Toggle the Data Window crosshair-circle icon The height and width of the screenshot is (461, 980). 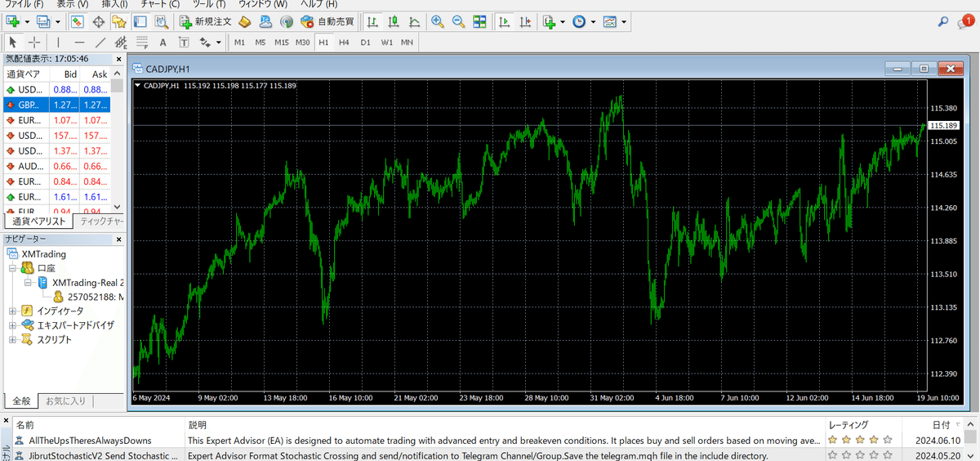[x=98, y=21]
